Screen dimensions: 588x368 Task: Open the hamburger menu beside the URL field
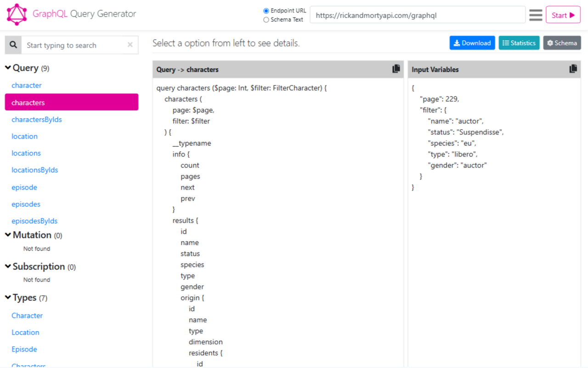535,14
